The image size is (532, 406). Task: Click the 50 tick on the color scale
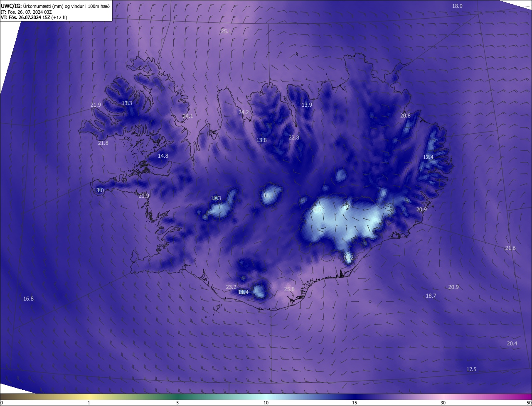point(529,403)
